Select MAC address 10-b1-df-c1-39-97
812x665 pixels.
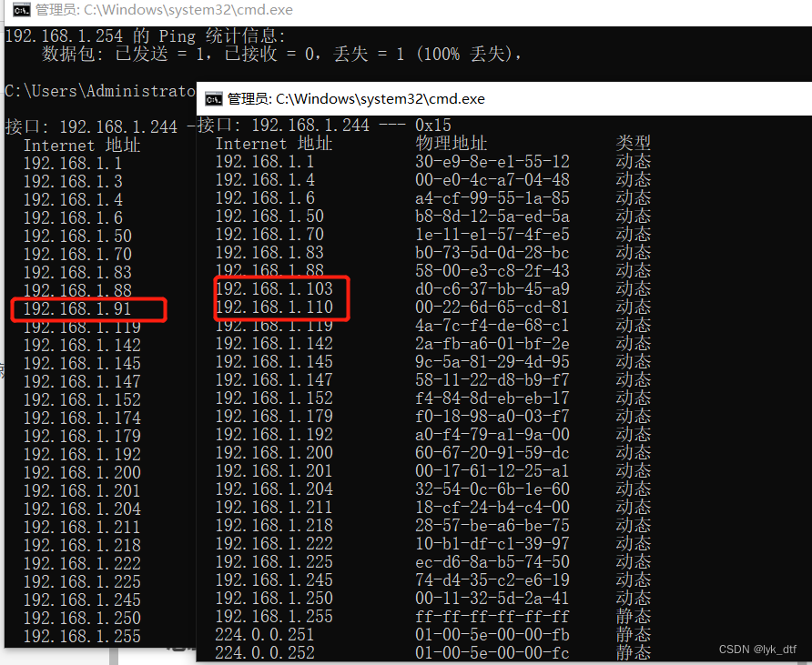[492, 543]
